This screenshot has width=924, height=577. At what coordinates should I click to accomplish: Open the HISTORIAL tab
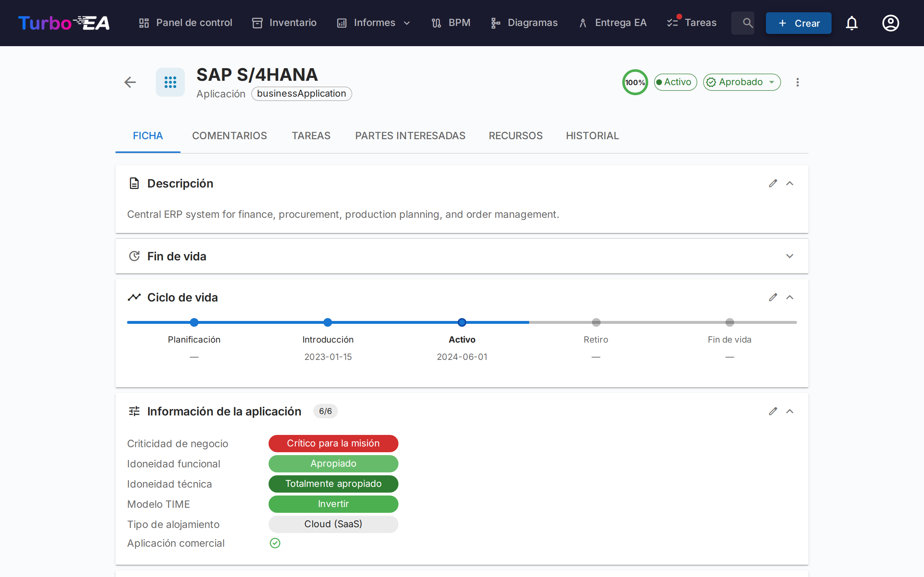coord(592,136)
